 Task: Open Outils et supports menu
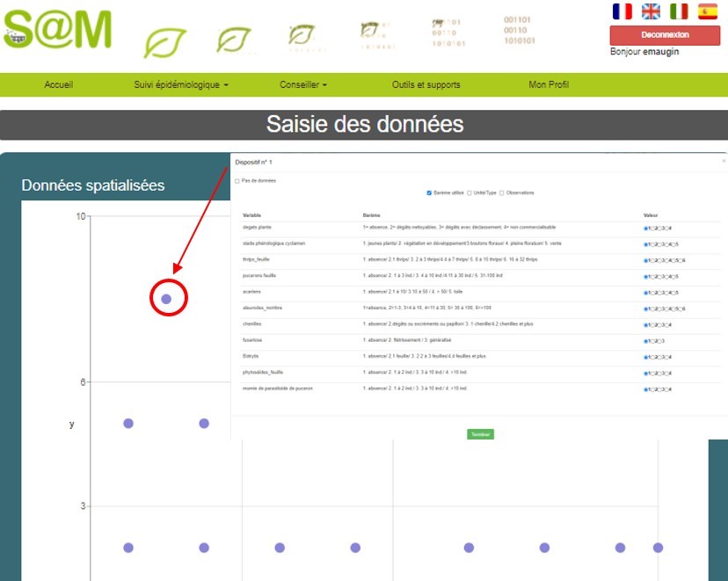[x=427, y=84]
